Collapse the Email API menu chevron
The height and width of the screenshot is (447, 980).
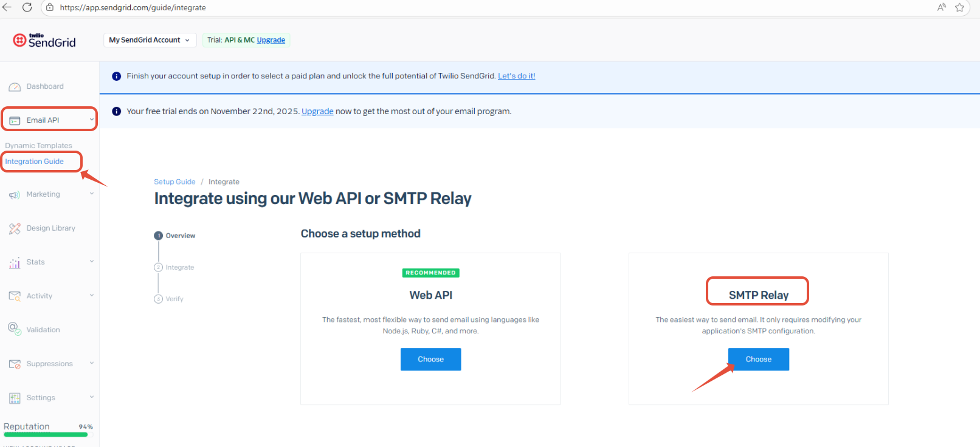click(92, 120)
